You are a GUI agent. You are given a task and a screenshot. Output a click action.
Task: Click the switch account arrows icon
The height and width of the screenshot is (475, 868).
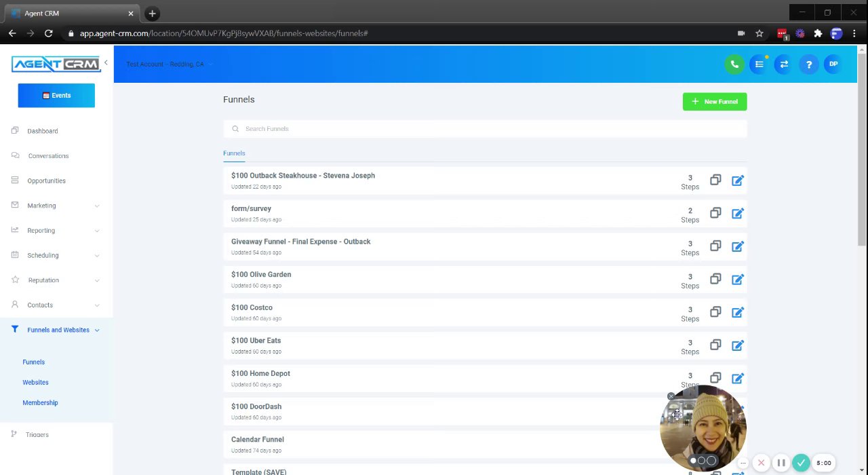pos(784,64)
